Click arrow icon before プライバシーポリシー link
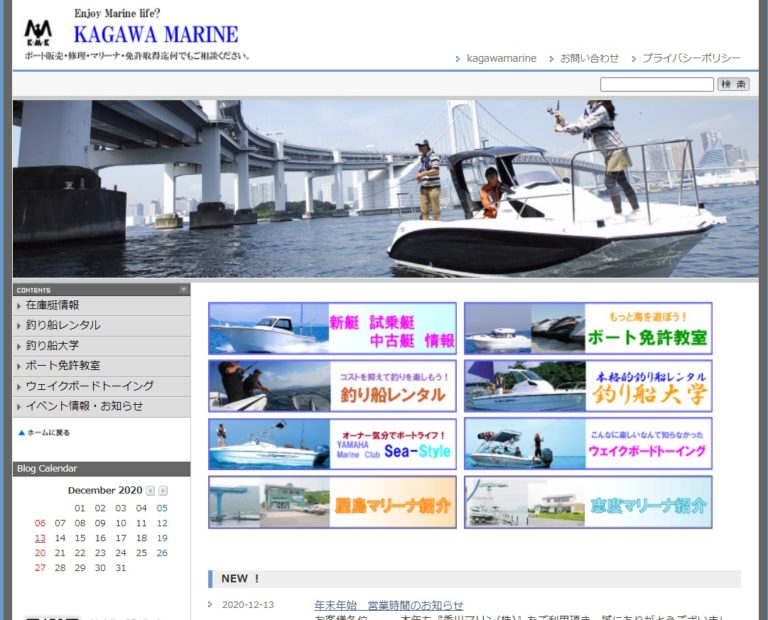This screenshot has height=620, width=768. coord(634,59)
